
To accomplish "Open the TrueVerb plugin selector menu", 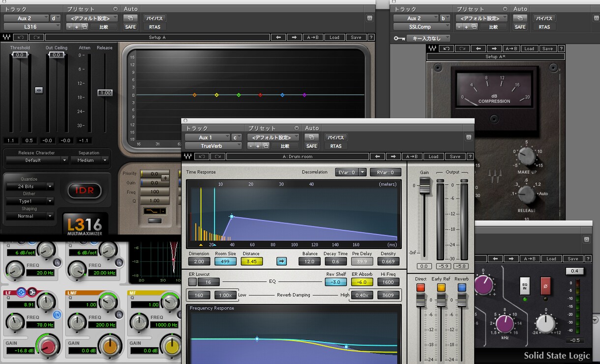I will [213, 146].
